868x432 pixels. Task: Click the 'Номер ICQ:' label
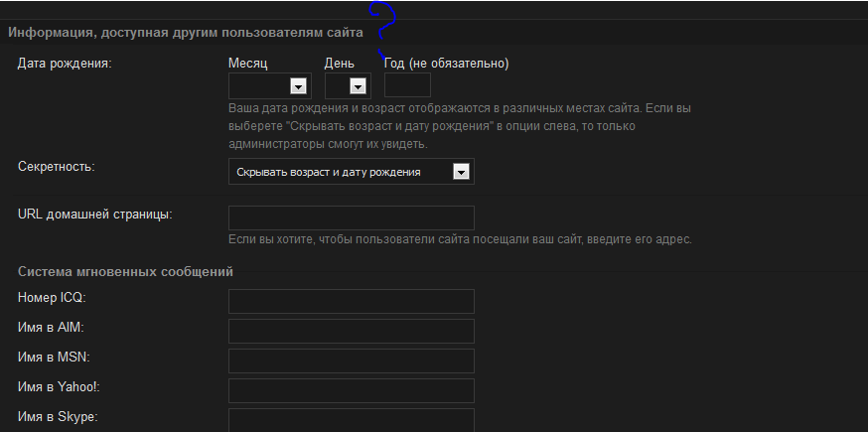click(x=52, y=297)
